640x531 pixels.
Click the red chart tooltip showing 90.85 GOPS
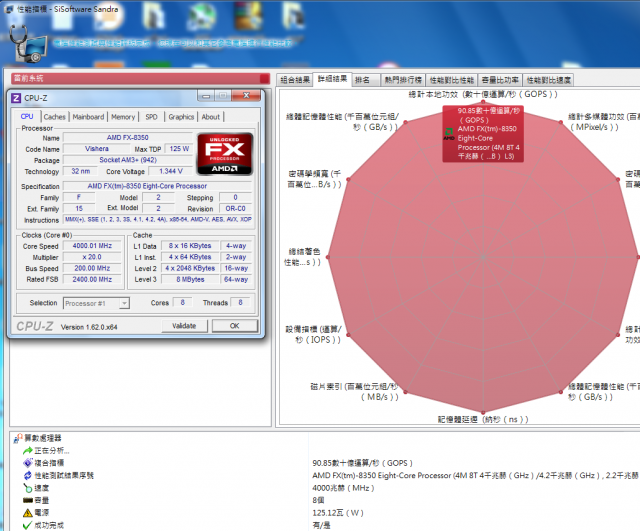click(x=483, y=134)
